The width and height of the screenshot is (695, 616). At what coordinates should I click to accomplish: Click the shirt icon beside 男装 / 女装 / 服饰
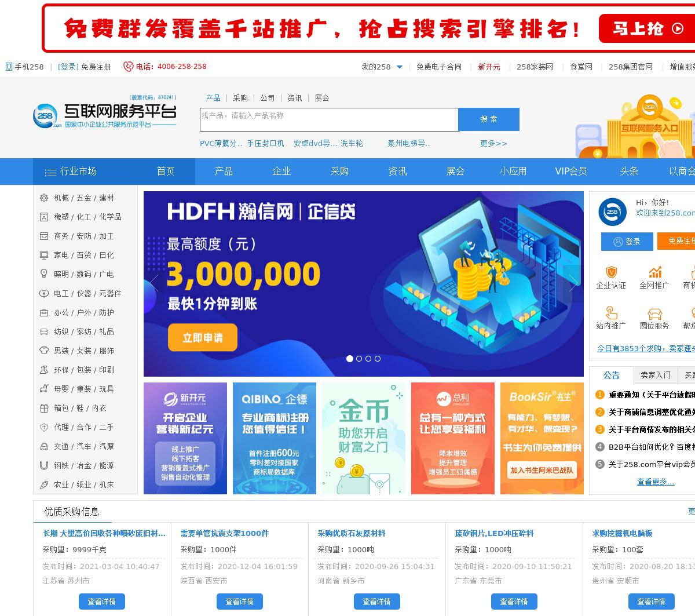click(x=44, y=351)
